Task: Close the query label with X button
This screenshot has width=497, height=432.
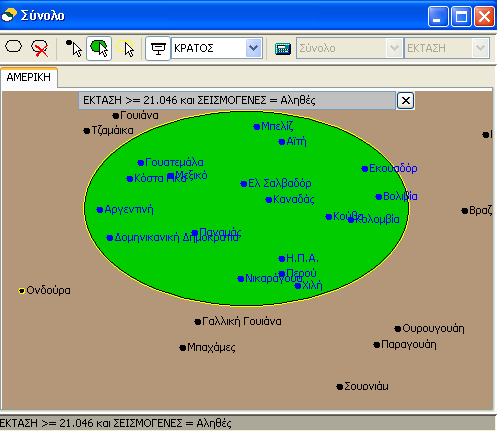Action: click(x=405, y=100)
